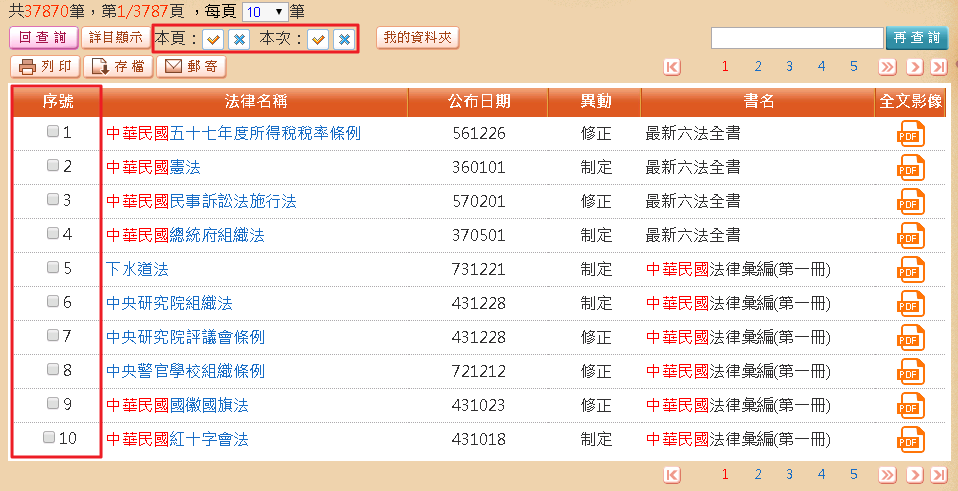Open PDF for 中華民國憲法 row
Image resolution: width=958 pixels, height=491 pixels.
click(910, 167)
